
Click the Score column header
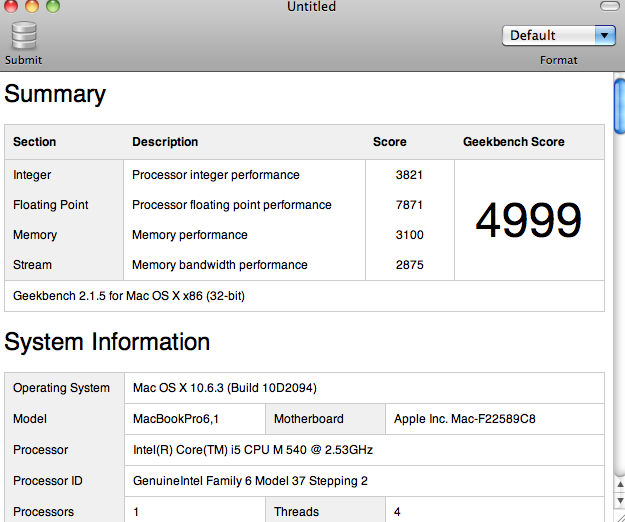tap(389, 142)
